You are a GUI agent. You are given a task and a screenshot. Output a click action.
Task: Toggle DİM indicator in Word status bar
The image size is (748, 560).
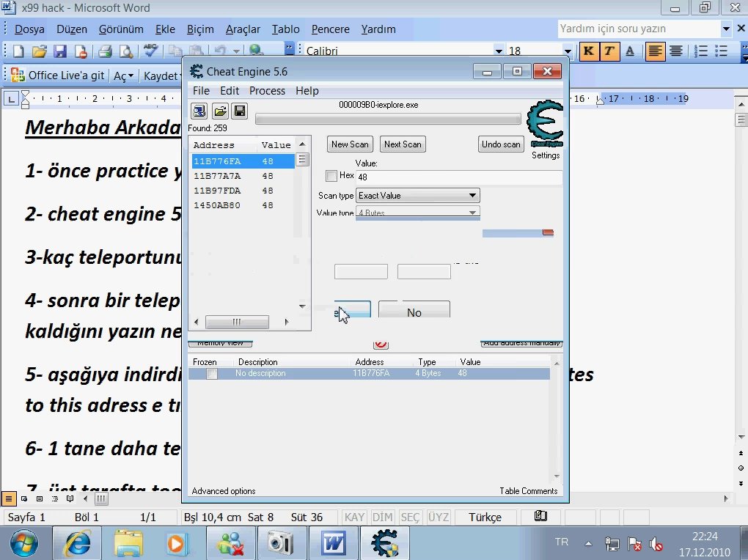tap(383, 517)
